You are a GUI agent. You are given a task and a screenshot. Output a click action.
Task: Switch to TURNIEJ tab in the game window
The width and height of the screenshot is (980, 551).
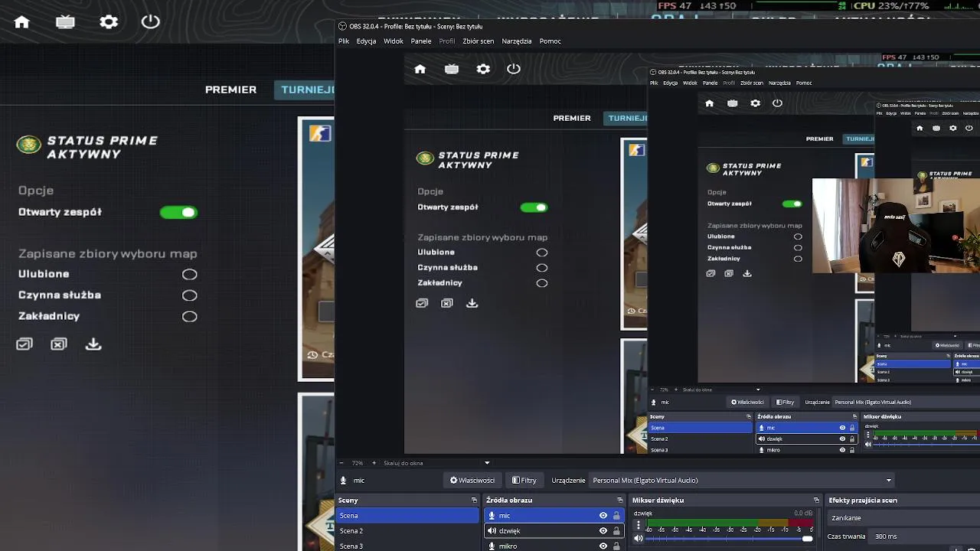pos(305,90)
